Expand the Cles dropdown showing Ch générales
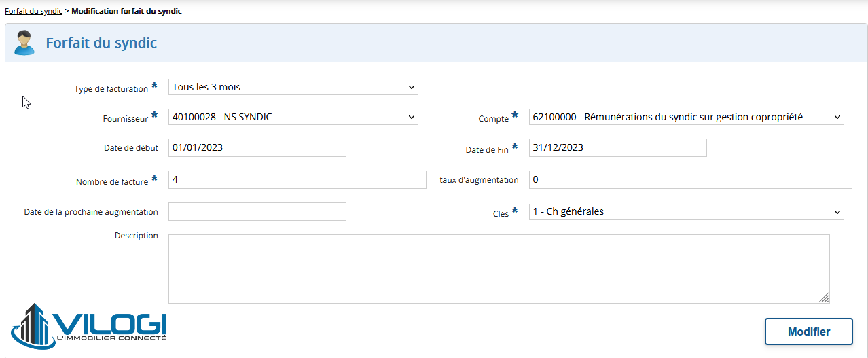 tap(687, 211)
